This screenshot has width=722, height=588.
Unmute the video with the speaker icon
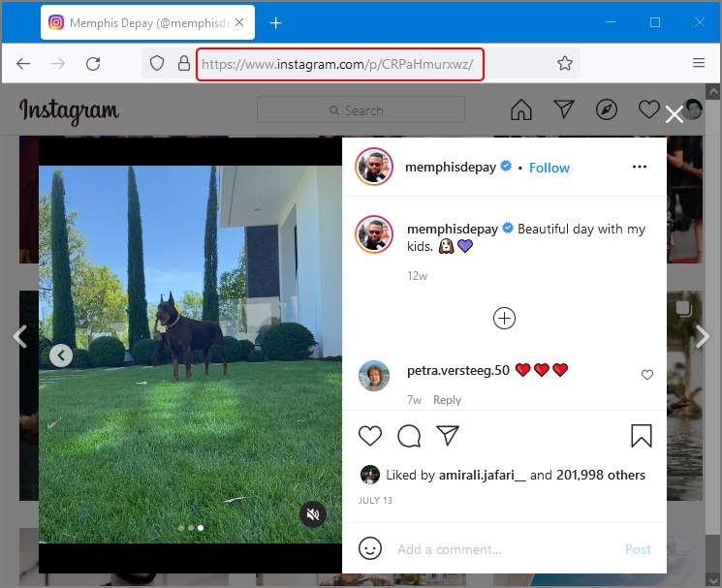click(313, 514)
